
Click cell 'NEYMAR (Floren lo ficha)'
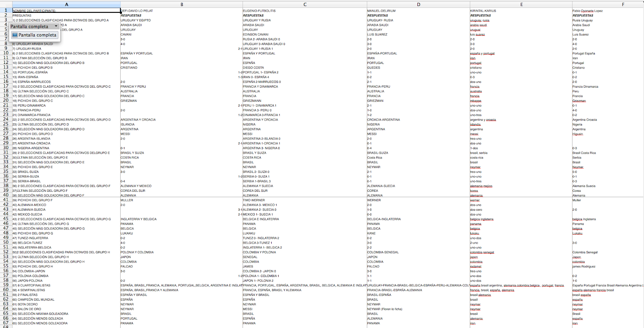[x=384, y=309]
